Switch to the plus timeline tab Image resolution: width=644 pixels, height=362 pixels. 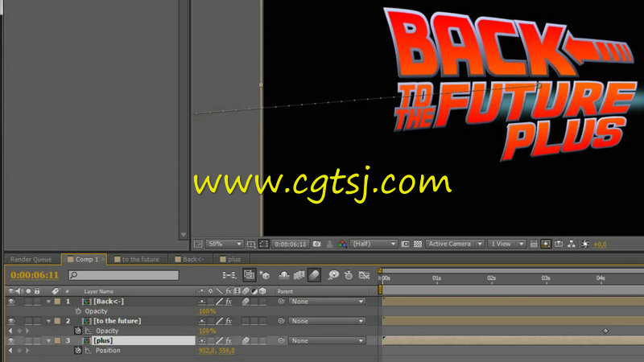230,259
